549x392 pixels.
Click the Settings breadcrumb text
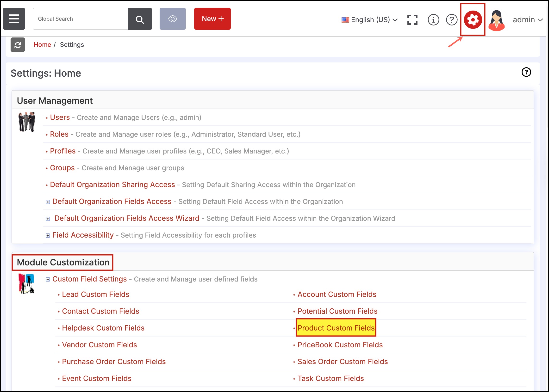(72, 45)
